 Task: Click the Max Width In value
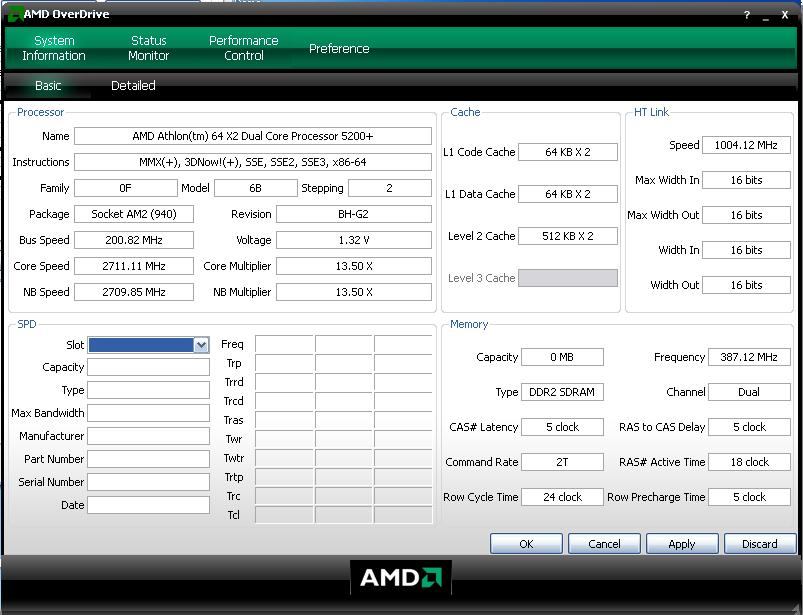(746, 180)
